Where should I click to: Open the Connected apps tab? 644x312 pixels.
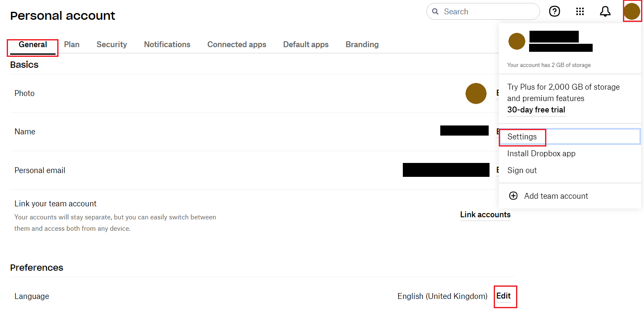tap(237, 44)
